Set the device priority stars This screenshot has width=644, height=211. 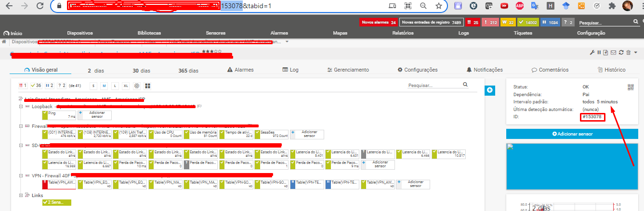pyautogui.click(x=212, y=51)
